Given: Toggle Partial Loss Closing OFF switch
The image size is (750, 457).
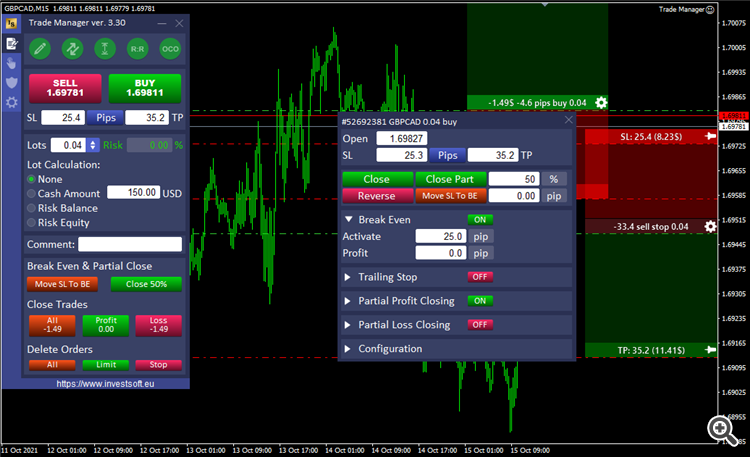Looking at the screenshot, I should point(480,325).
